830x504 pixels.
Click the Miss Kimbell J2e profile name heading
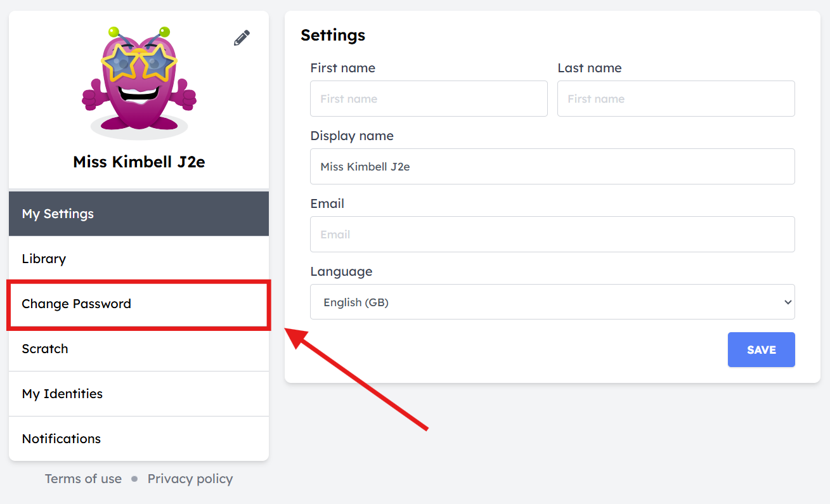(x=139, y=162)
